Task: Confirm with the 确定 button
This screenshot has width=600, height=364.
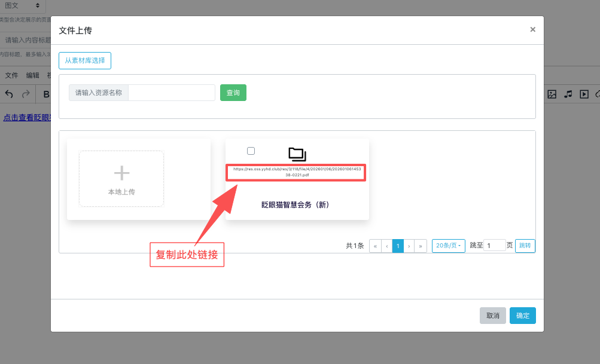Action: [522, 316]
